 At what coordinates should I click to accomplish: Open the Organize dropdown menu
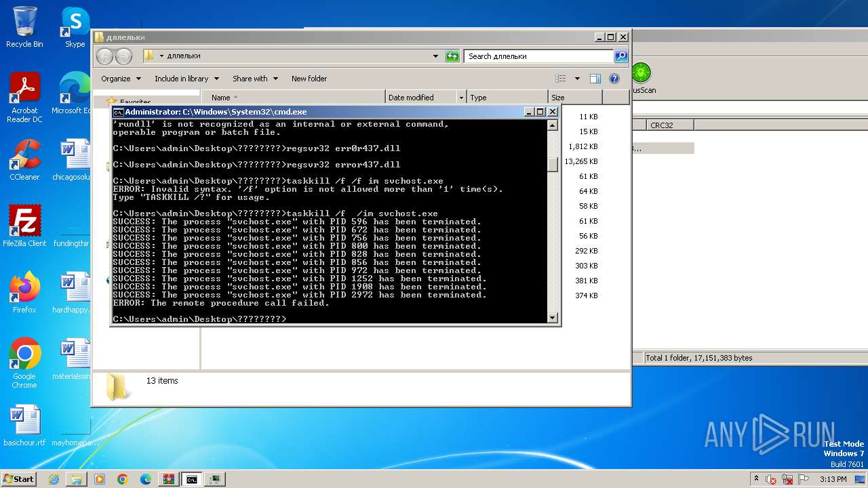coord(121,79)
